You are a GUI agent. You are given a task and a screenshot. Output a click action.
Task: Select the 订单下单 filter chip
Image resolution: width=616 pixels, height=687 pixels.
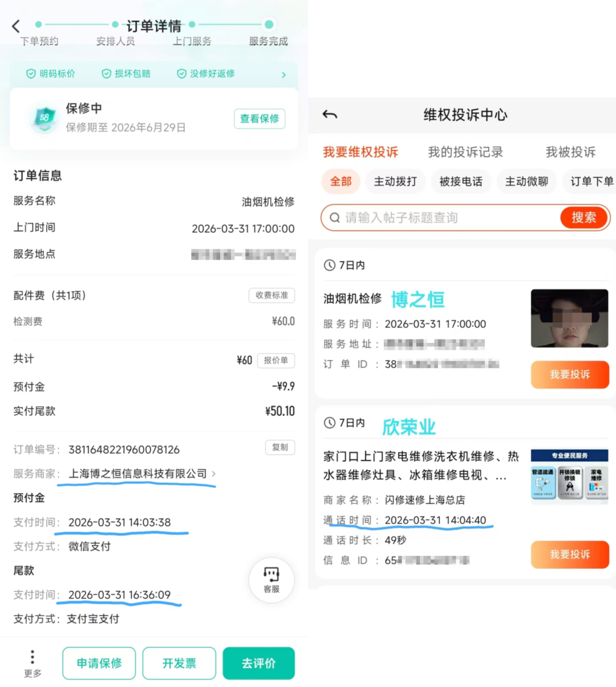coord(590,181)
